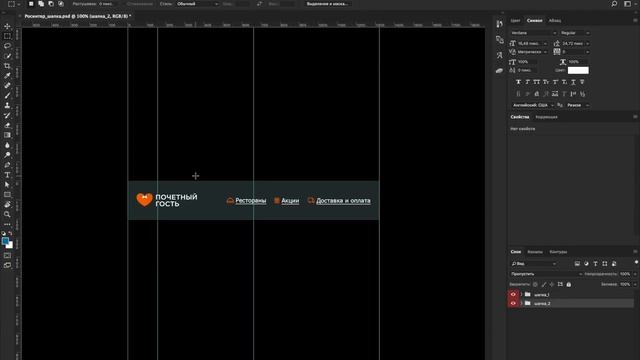The image size is (640, 360).
Task: Expand the шапка_2 layer group
Action: (521, 303)
